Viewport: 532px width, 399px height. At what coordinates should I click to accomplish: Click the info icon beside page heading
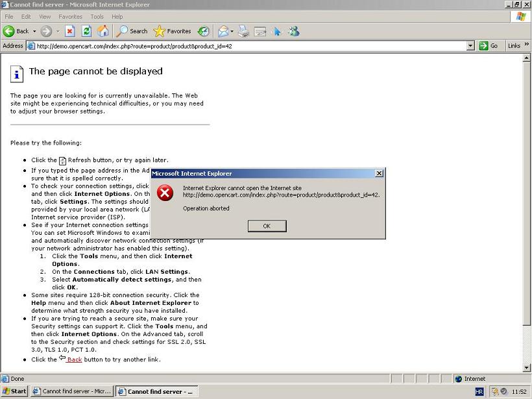coord(17,73)
